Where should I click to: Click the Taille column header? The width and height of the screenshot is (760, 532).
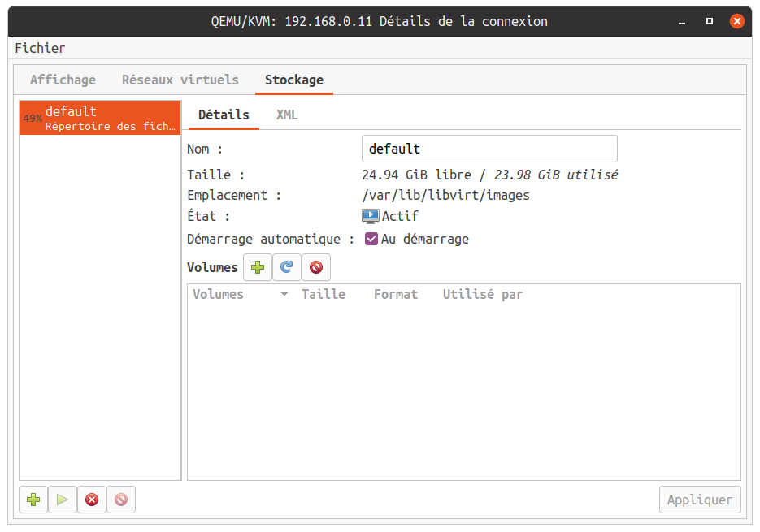click(324, 295)
